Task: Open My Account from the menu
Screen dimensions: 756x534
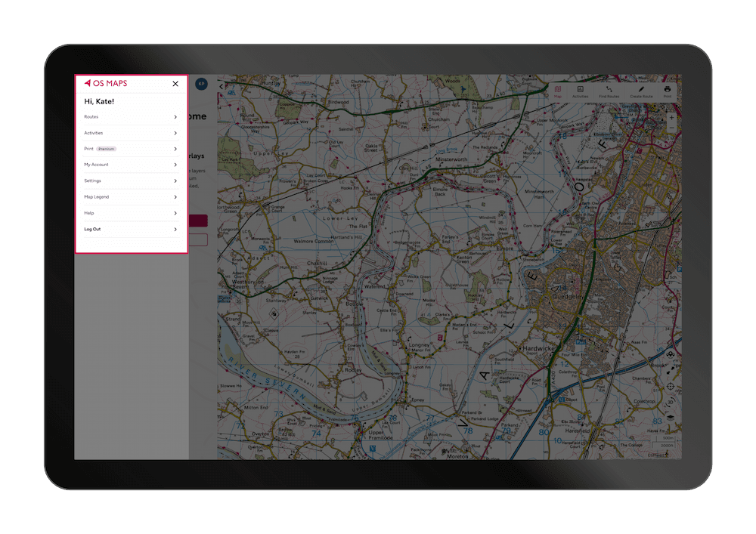Action: coord(130,165)
